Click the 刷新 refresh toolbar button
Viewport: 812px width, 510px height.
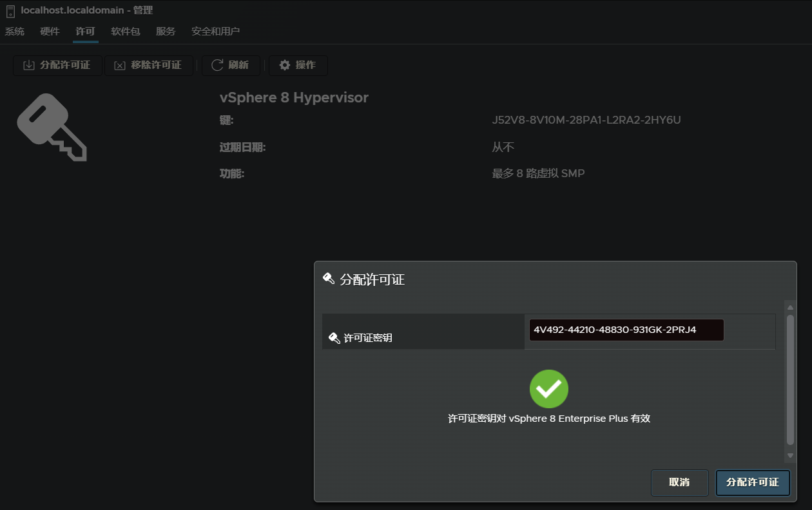coord(231,65)
